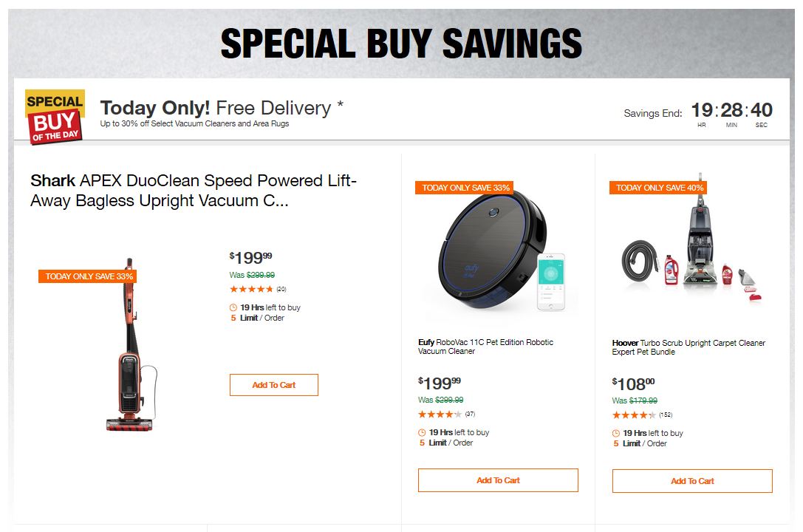Open the Eufy RoboVac 11C title link
Screen dimensions: 803x532
click(485, 347)
